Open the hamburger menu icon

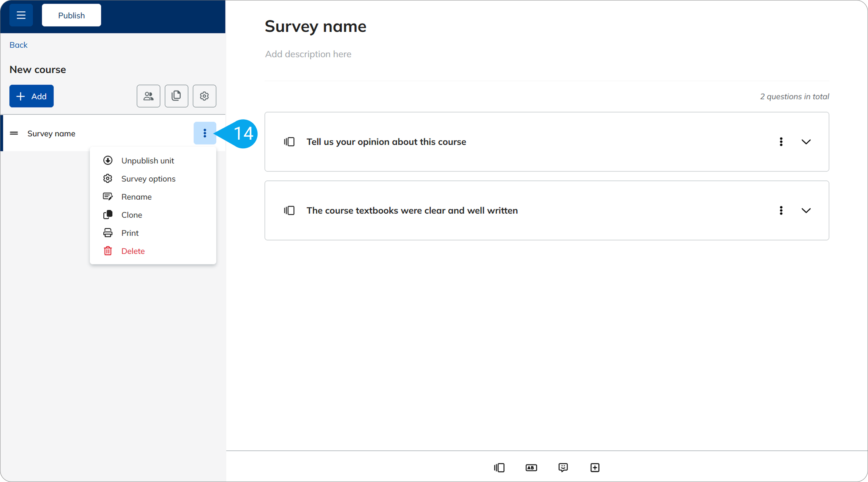click(21, 15)
